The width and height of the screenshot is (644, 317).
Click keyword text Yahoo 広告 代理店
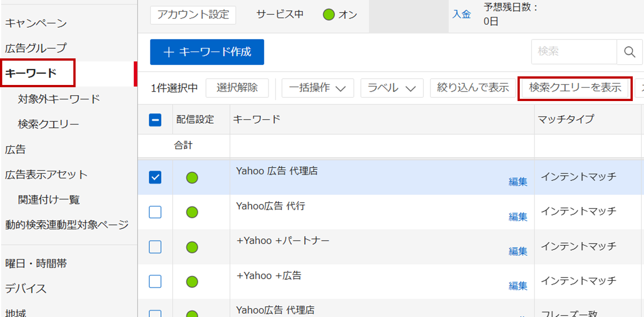tap(277, 171)
